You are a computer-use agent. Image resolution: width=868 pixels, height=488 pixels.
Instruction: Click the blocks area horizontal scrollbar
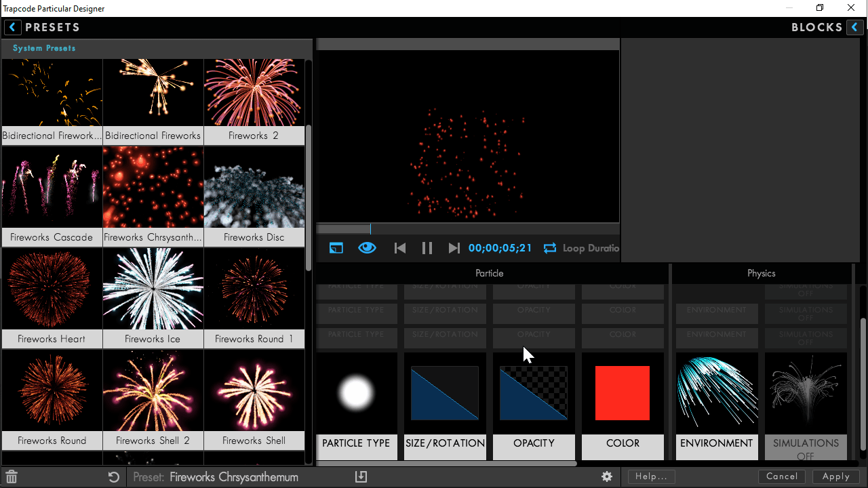click(x=448, y=464)
